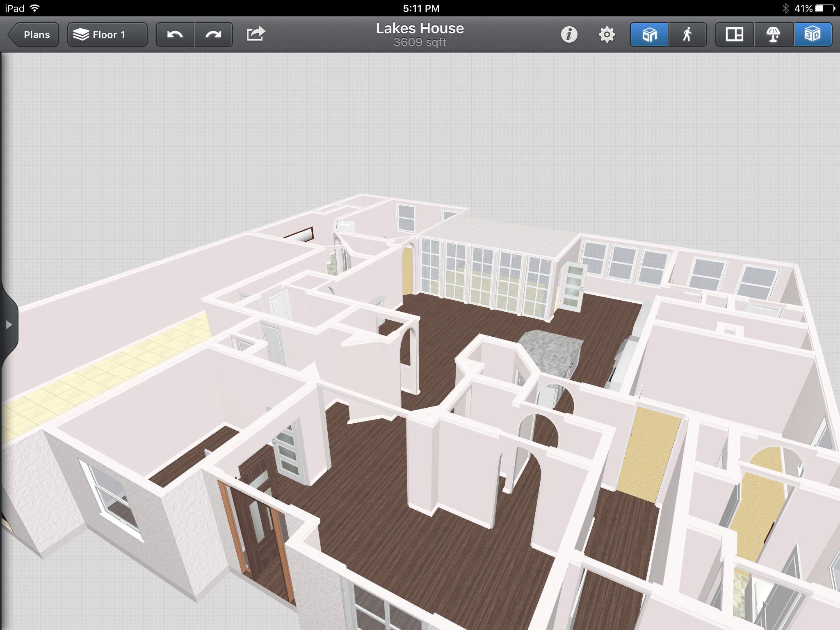
Task: Tap the Lakes House title
Action: pyautogui.click(x=420, y=28)
